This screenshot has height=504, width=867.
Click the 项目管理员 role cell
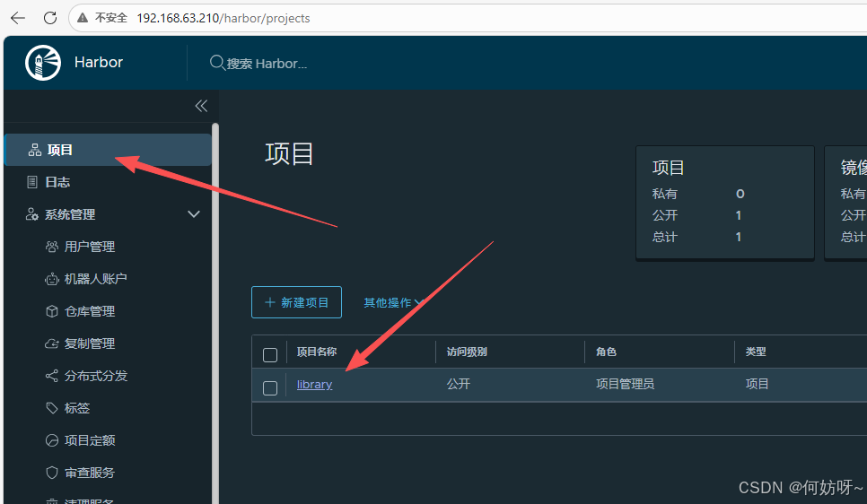point(625,384)
